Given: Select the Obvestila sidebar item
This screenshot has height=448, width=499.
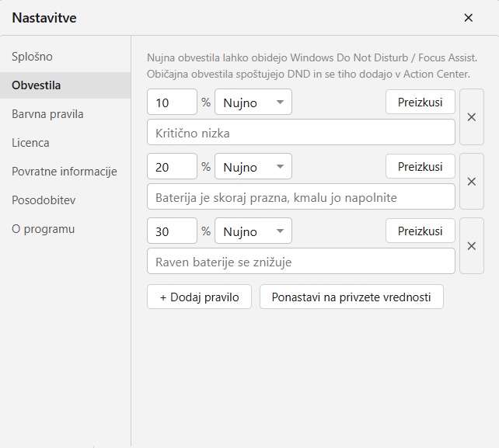Looking at the screenshot, I should coord(65,85).
